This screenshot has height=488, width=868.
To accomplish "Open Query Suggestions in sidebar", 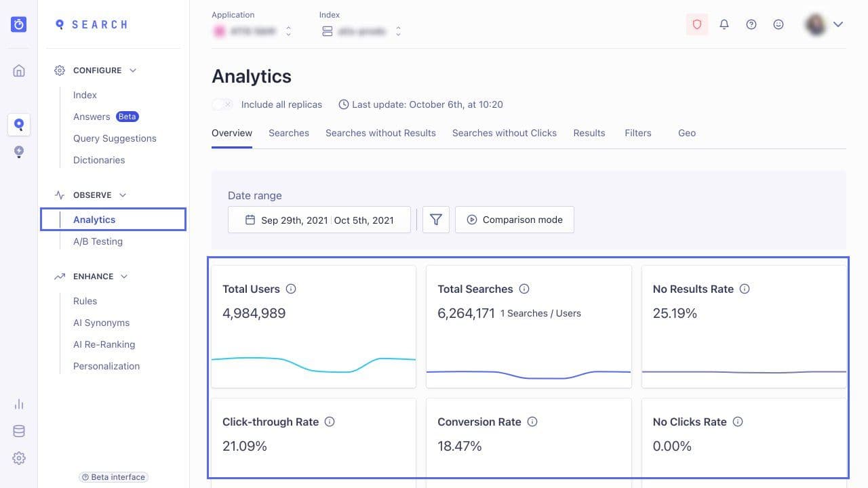I will tap(115, 138).
